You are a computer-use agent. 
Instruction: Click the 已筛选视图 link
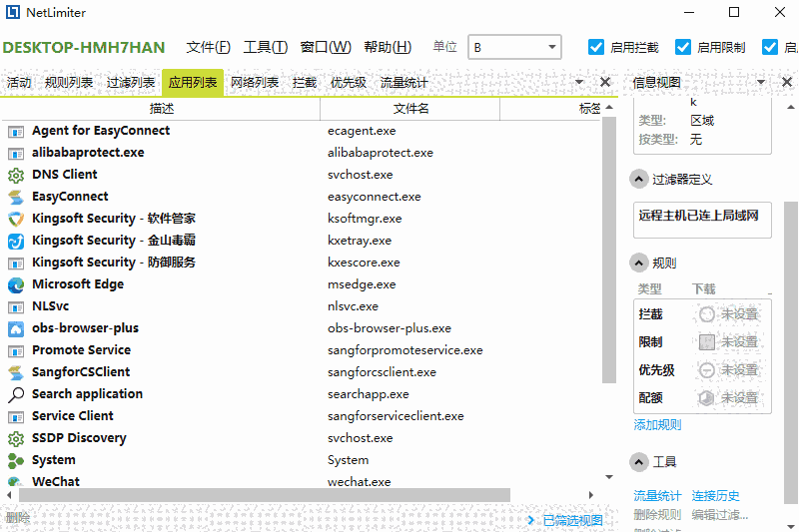[x=572, y=520]
